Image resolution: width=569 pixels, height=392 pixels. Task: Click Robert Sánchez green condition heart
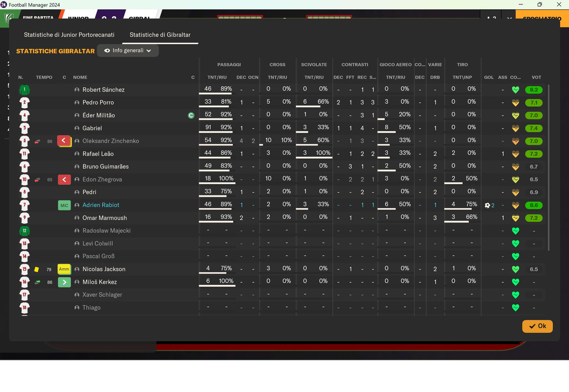tap(515, 90)
